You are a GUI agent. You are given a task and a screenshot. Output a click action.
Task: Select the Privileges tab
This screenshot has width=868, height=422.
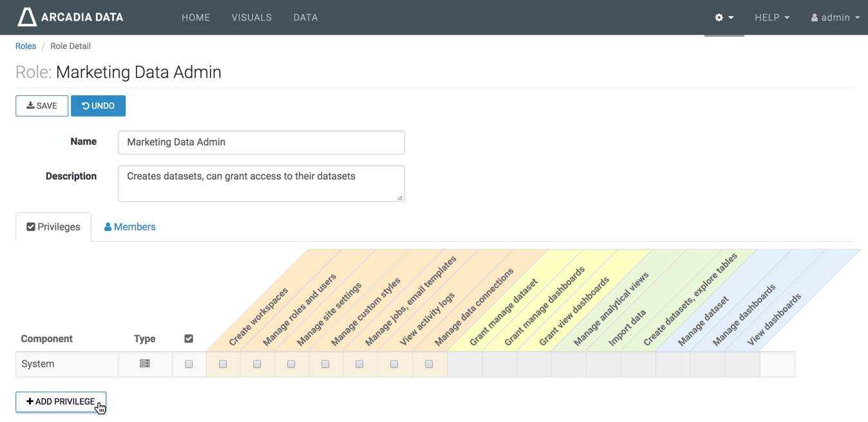(x=53, y=227)
